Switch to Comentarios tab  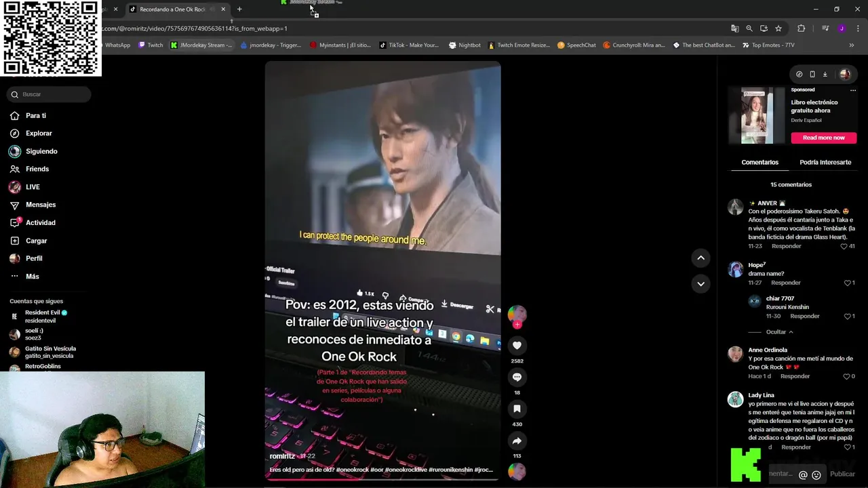point(759,163)
